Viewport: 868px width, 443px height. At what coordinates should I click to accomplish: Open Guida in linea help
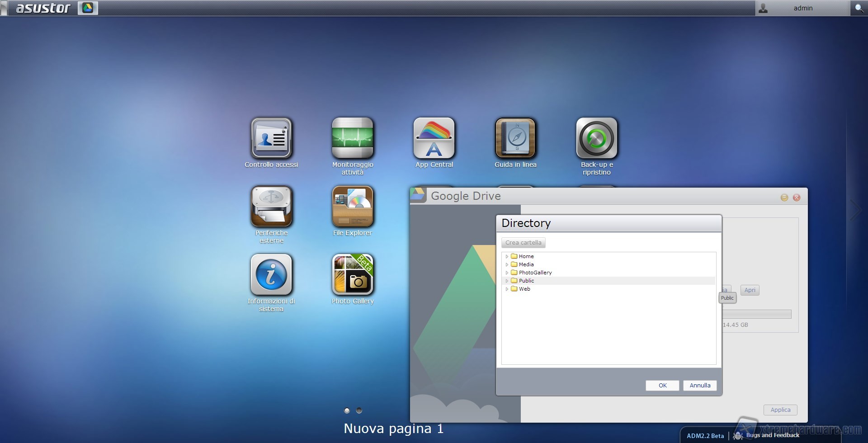pos(515,138)
